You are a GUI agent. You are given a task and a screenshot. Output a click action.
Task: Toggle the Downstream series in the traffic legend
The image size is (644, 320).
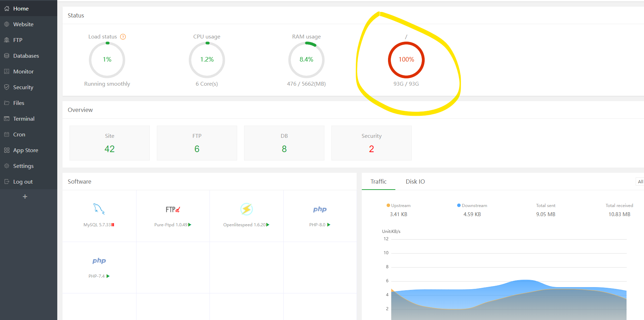click(x=472, y=206)
